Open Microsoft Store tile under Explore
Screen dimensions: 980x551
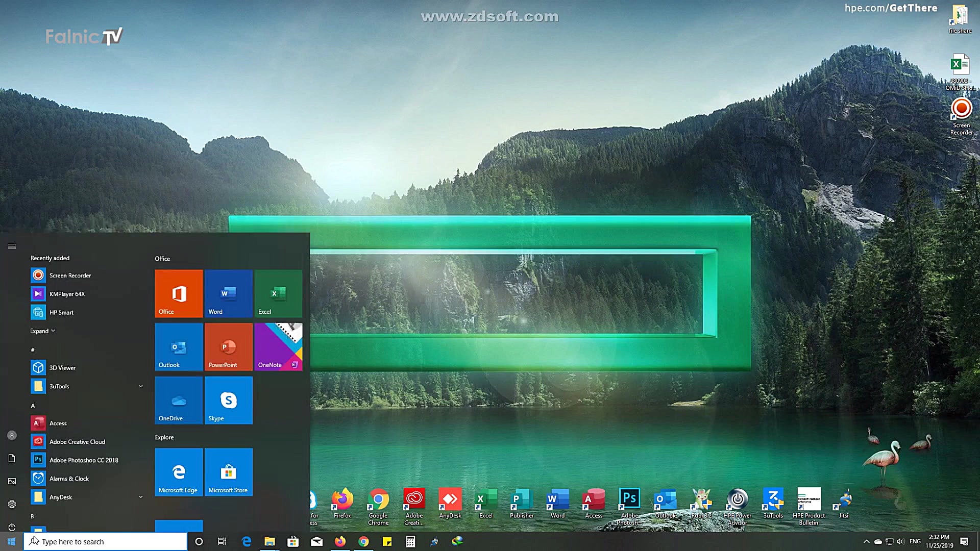click(228, 472)
